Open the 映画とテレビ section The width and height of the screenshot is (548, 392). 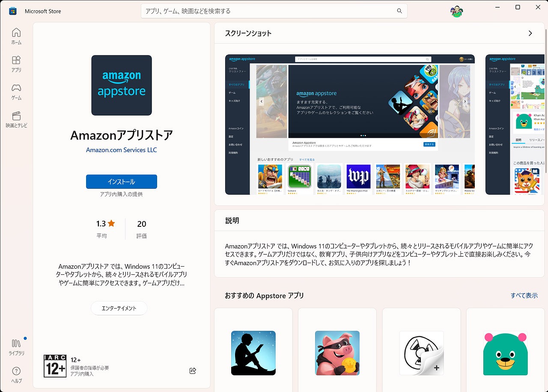(x=16, y=120)
